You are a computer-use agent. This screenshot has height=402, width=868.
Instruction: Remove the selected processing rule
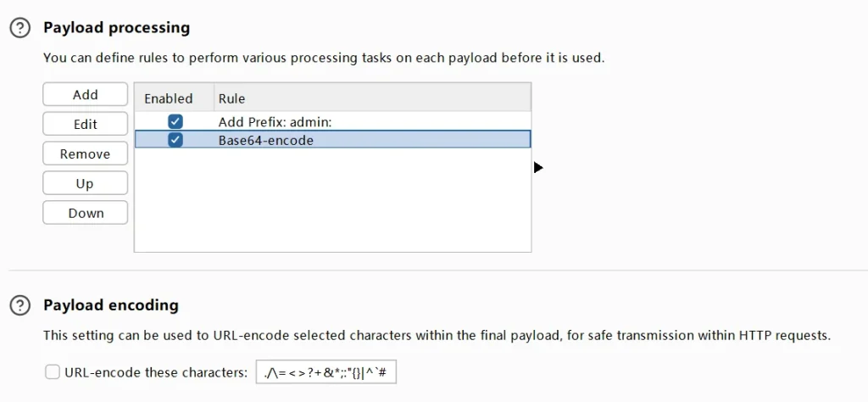click(85, 154)
